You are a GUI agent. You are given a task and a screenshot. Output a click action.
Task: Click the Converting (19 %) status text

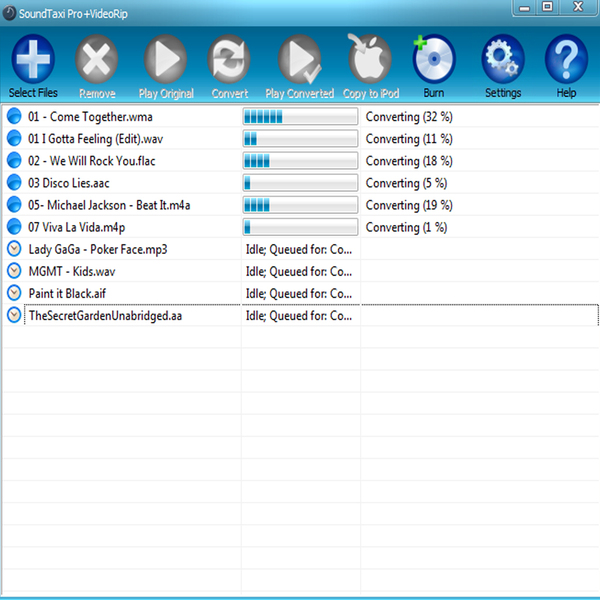(409, 205)
